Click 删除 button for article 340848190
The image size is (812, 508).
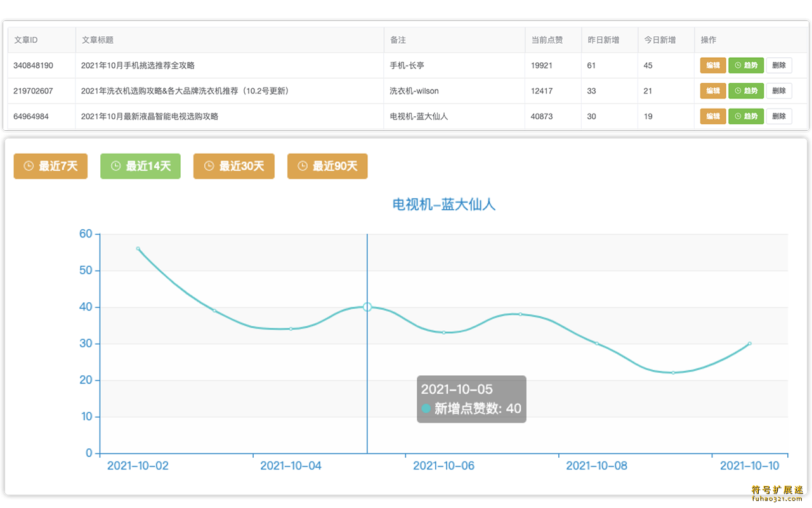pyautogui.click(x=779, y=65)
